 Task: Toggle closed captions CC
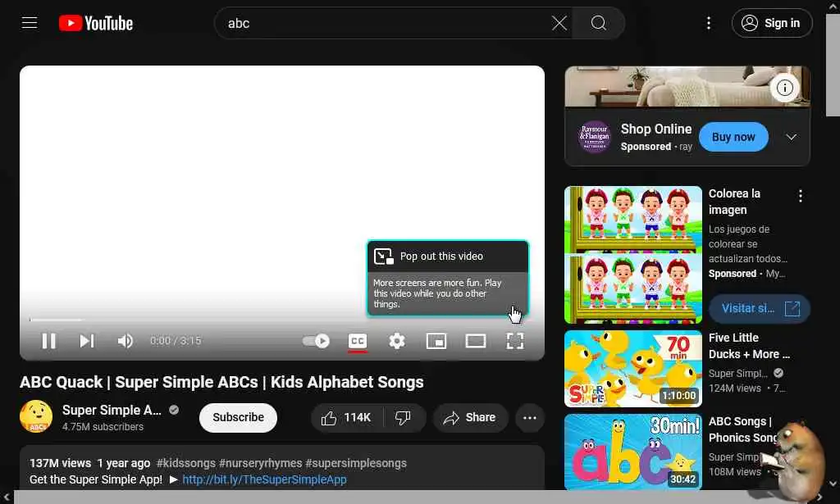(x=358, y=341)
